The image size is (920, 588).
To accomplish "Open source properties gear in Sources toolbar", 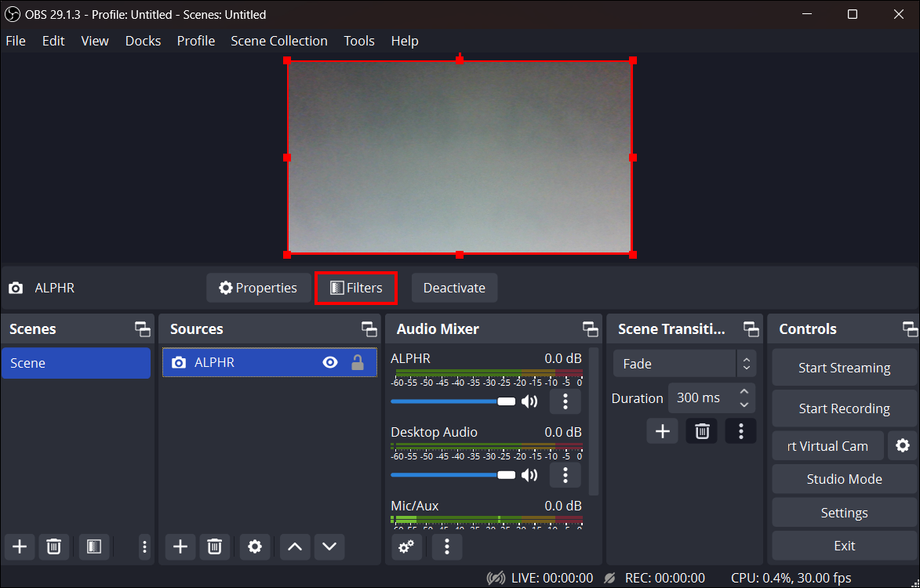I will point(255,546).
